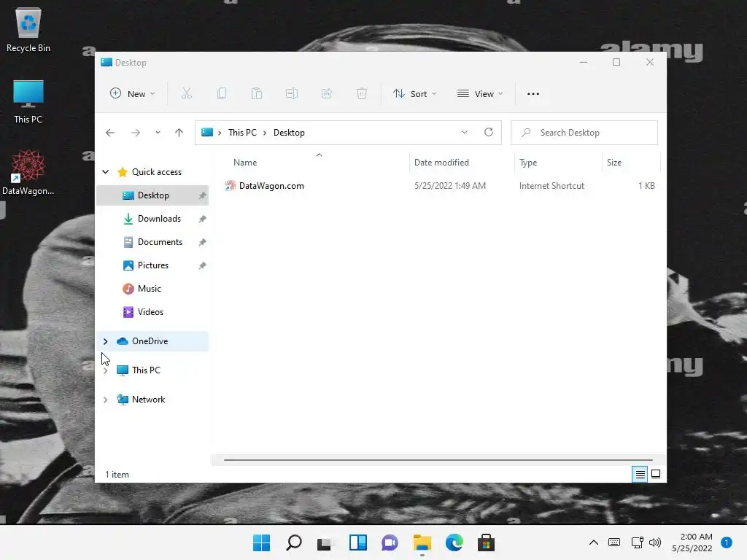Go forward with the right arrow
Image resolution: width=747 pixels, height=560 pixels.
[136, 133]
